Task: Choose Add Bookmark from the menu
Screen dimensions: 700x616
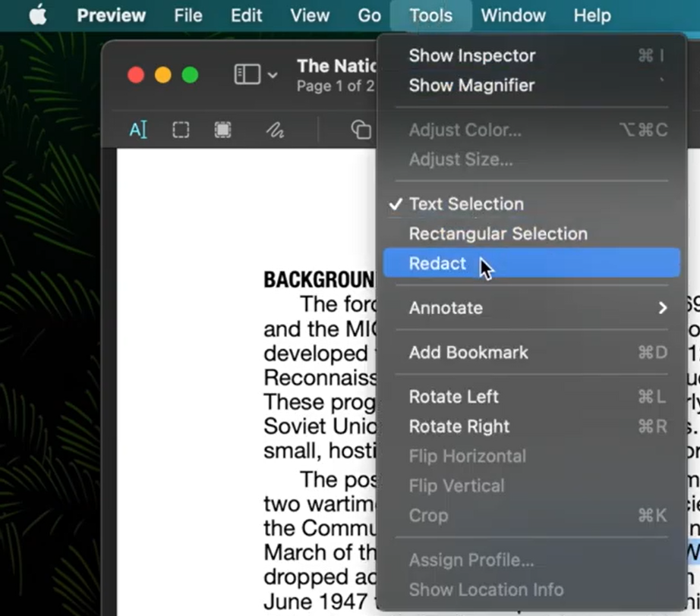Action: [x=531, y=353]
